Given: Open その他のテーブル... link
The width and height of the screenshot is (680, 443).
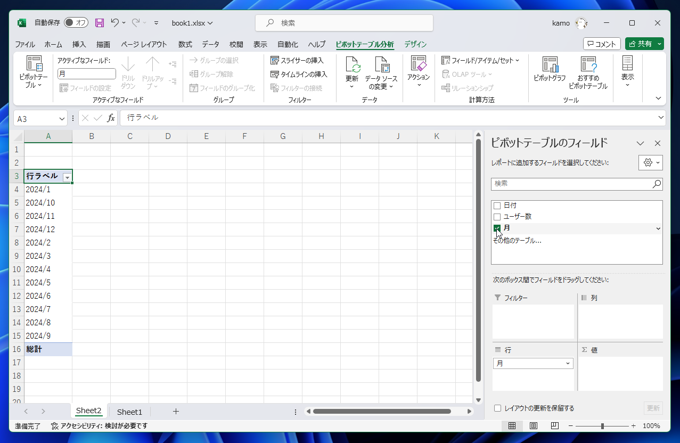Looking at the screenshot, I should pos(517,241).
